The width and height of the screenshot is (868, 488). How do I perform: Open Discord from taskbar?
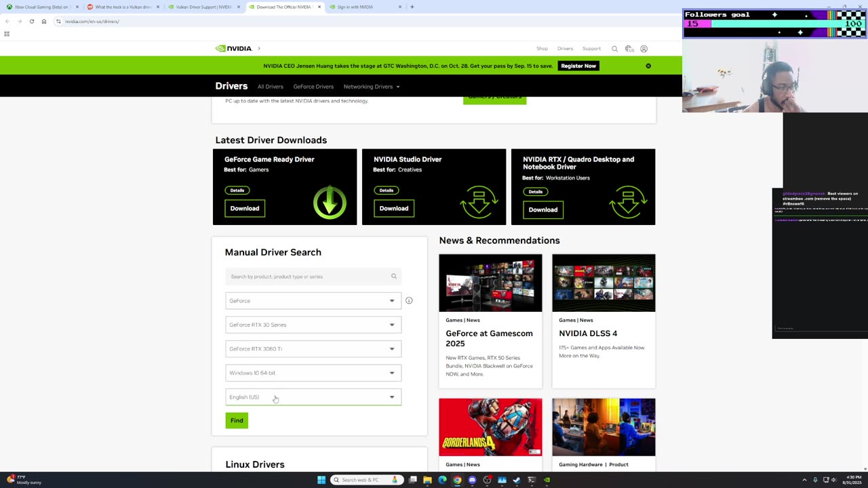tap(472, 480)
